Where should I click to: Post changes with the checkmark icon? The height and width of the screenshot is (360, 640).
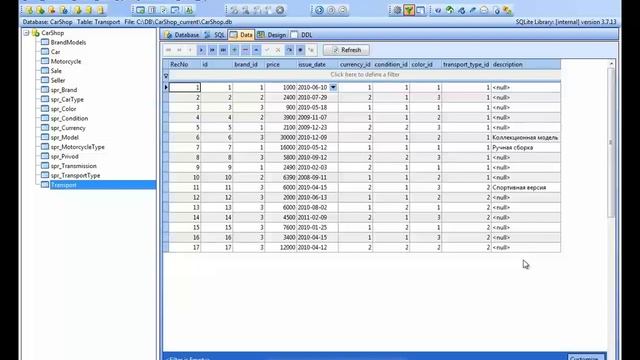[x=267, y=50]
